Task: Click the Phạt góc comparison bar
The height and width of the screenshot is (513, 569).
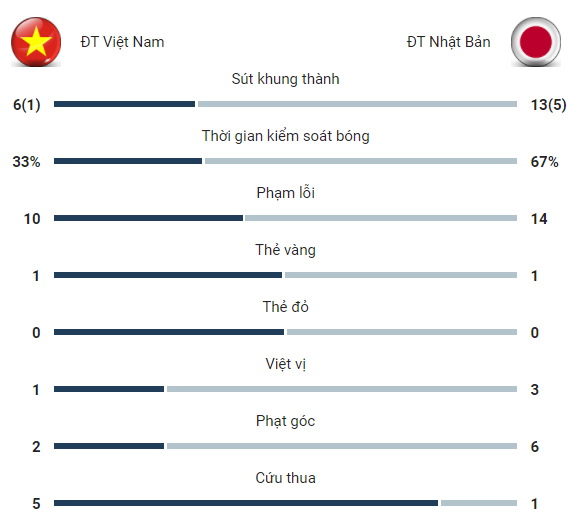Action: [285, 446]
